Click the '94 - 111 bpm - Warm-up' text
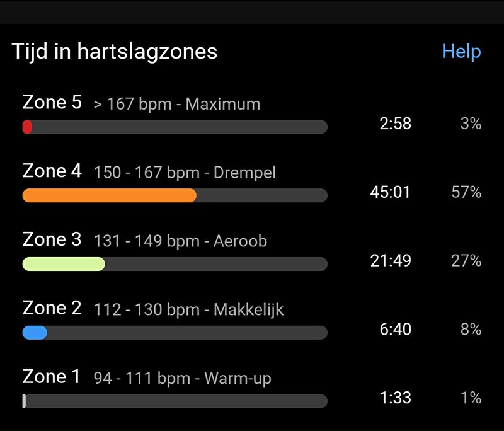 [182, 378]
